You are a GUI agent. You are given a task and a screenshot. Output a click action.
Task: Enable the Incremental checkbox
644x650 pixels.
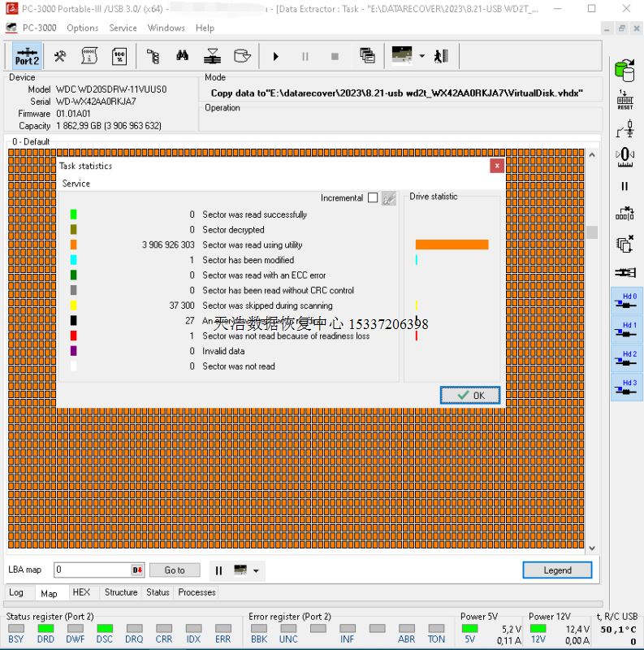[373, 197]
